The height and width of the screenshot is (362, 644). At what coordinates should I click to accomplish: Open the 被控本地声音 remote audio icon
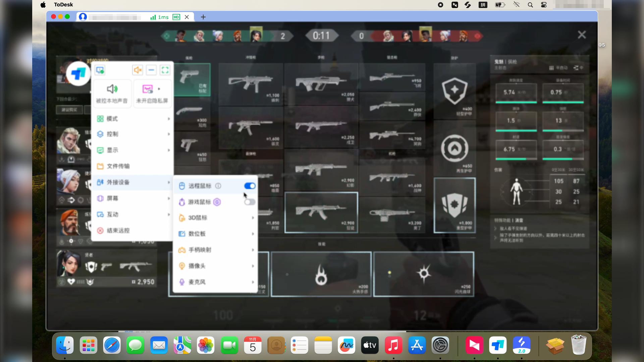click(112, 94)
